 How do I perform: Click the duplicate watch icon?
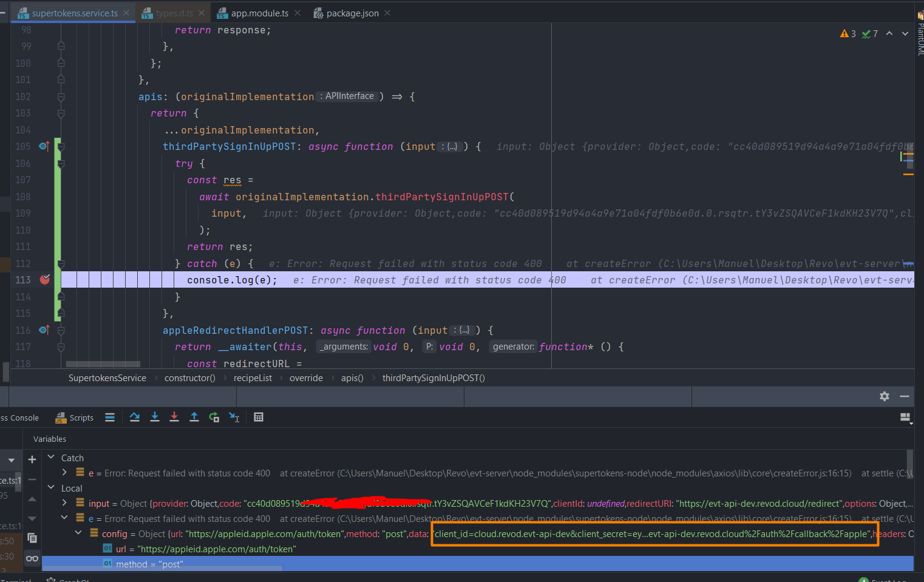pyautogui.click(x=32, y=538)
